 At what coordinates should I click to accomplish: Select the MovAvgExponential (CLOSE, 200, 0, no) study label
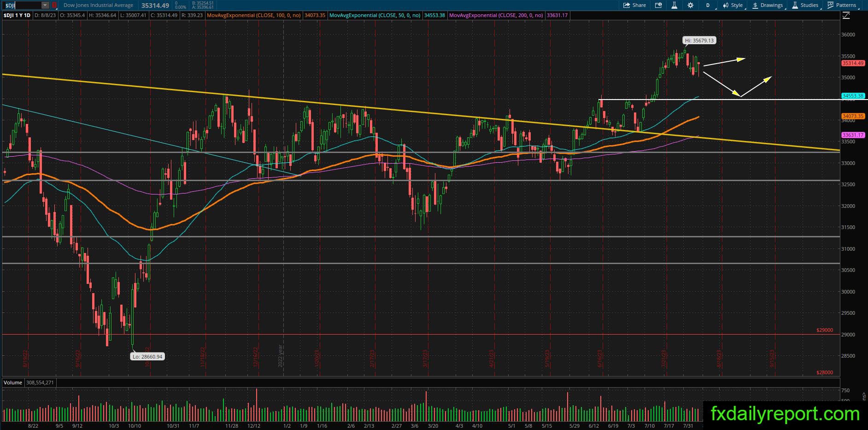pyautogui.click(x=496, y=15)
